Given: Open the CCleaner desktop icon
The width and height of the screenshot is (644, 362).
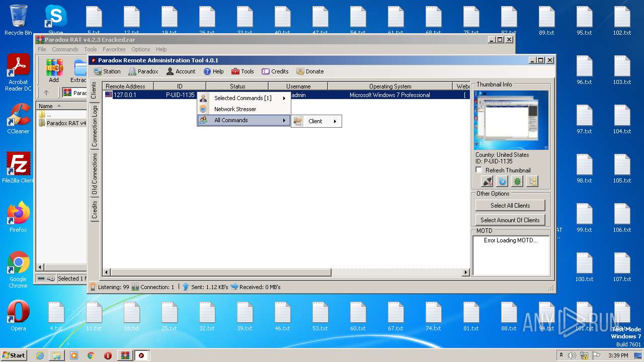Looking at the screenshot, I should click(x=18, y=119).
